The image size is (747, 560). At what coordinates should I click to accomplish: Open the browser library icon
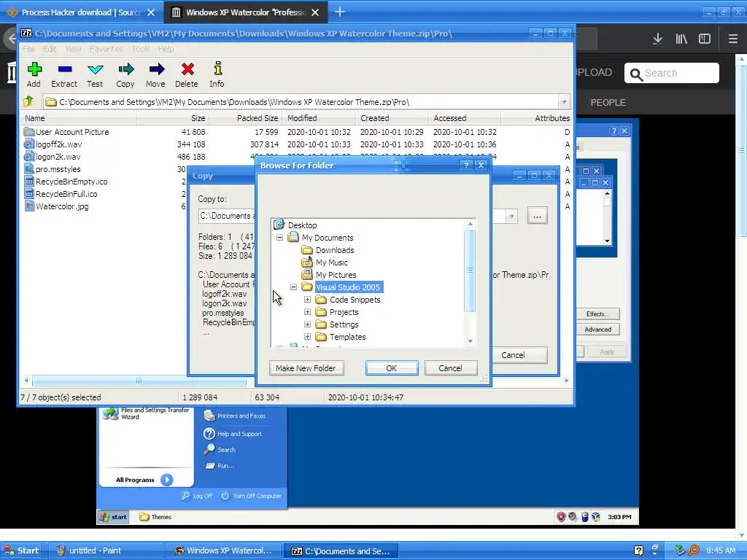[x=681, y=39]
